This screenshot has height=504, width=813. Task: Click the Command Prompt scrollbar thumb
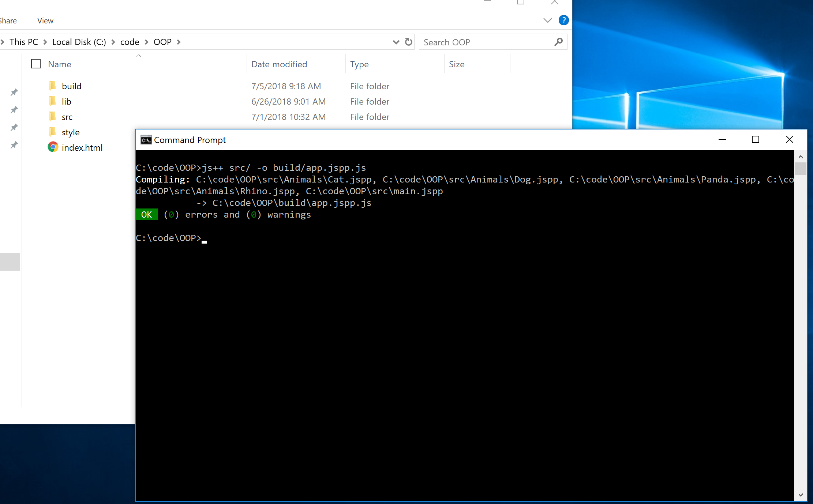click(x=800, y=169)
